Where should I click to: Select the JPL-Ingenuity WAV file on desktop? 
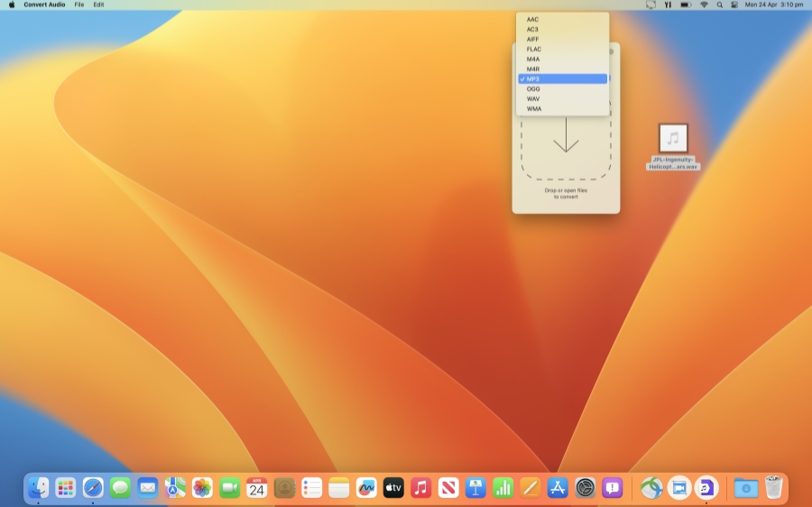pos(673,139)
